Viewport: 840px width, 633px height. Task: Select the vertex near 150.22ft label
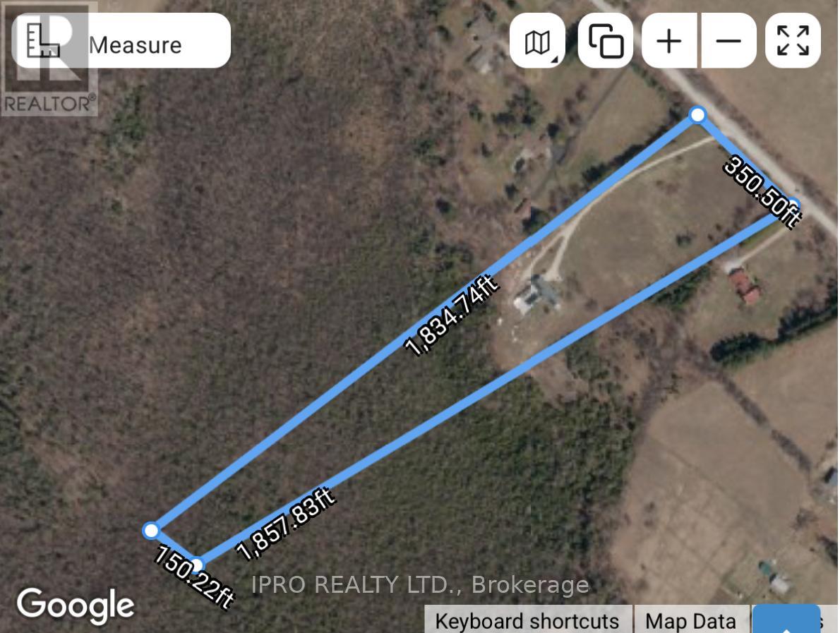[197, 565]
